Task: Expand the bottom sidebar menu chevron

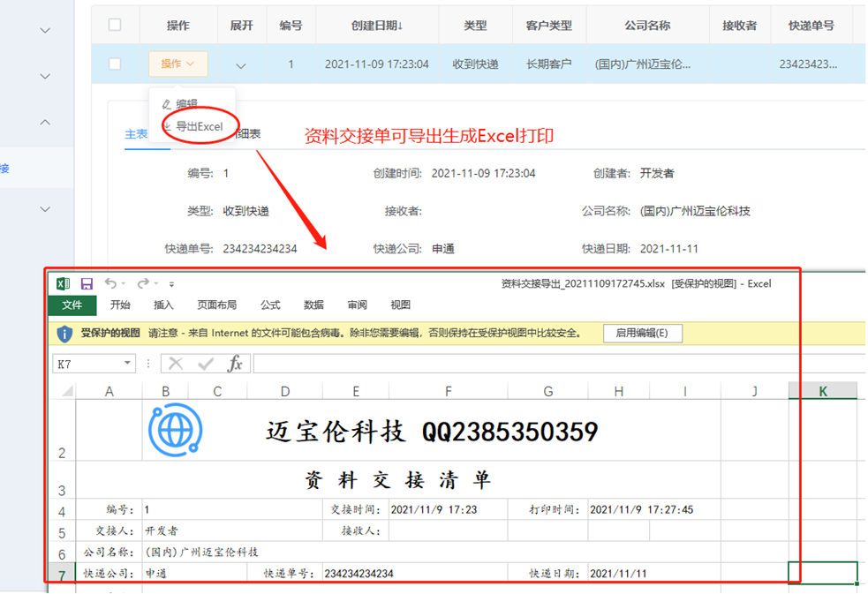Action: [45, 209]
